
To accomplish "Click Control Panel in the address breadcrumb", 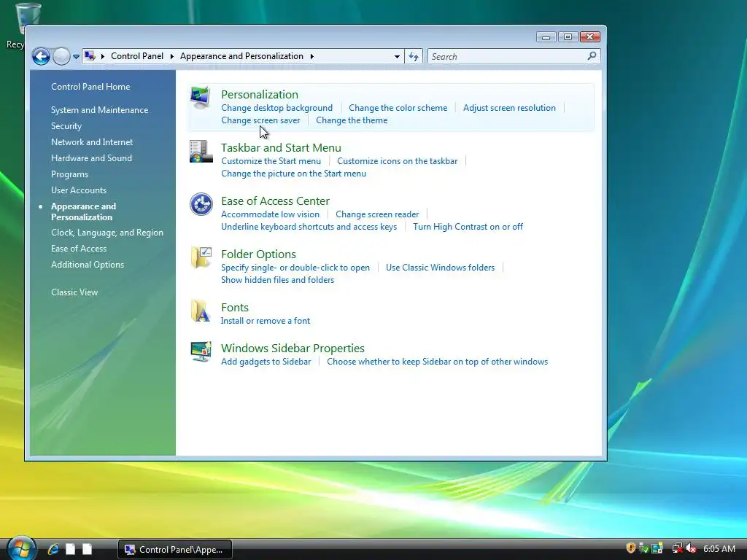I will (x=137, y=56).
